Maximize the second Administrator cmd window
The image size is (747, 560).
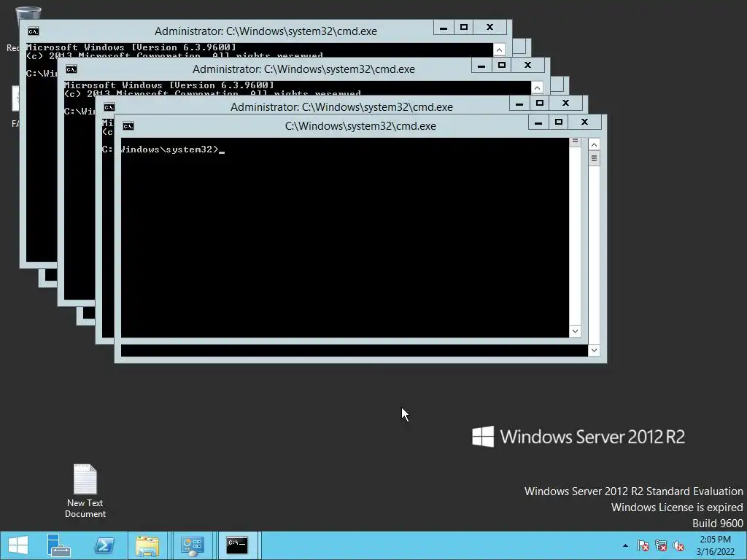tap(502, 65)
